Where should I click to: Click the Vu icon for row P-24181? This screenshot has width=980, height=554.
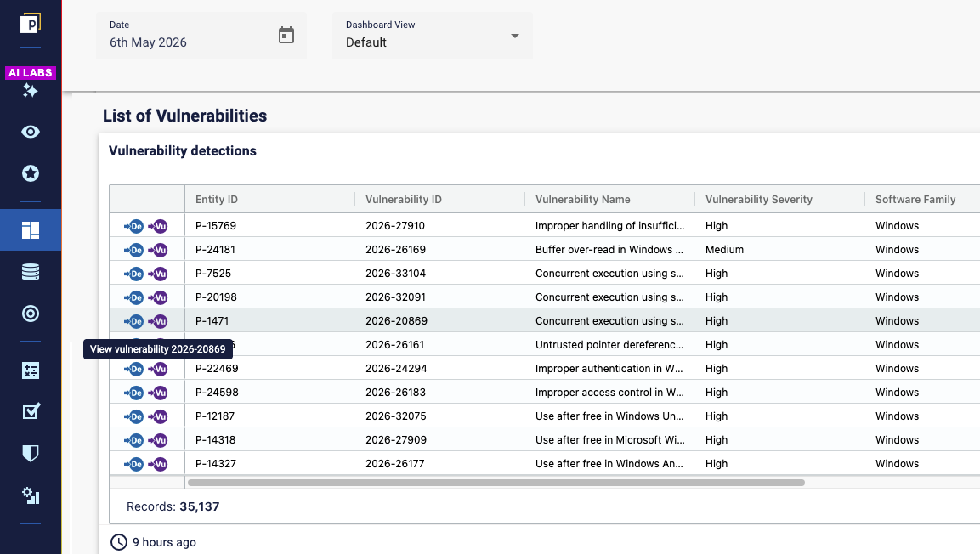158,250
